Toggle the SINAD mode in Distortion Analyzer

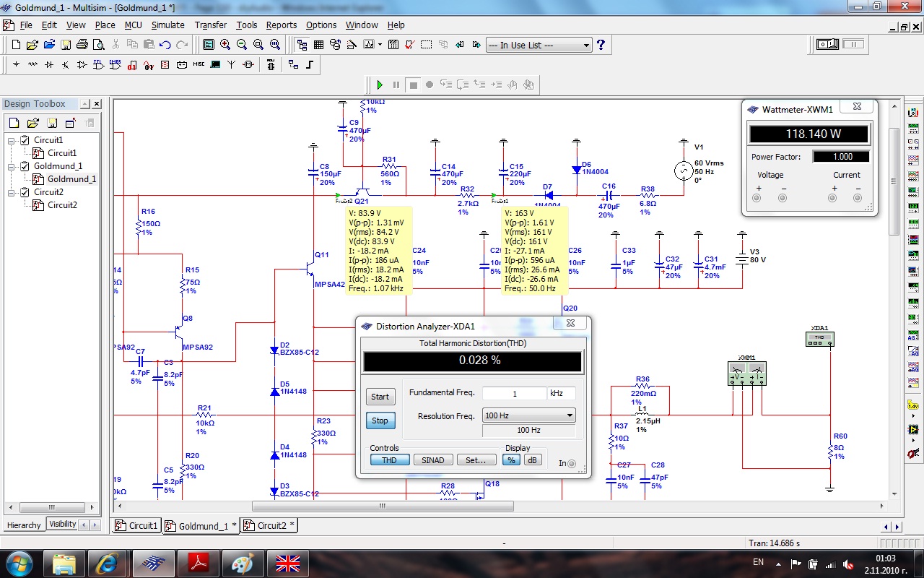point(433,460)
